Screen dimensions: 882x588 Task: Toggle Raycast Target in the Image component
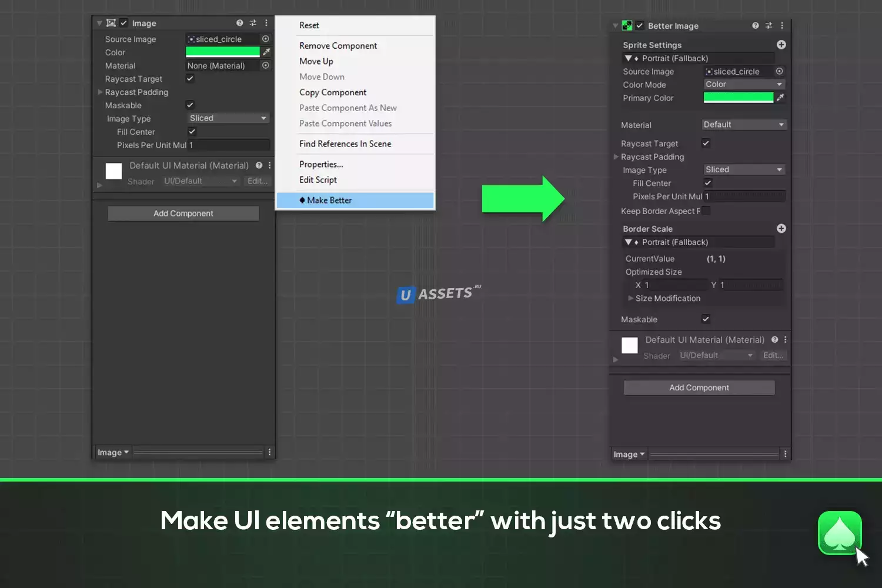[x=190, y=78]
